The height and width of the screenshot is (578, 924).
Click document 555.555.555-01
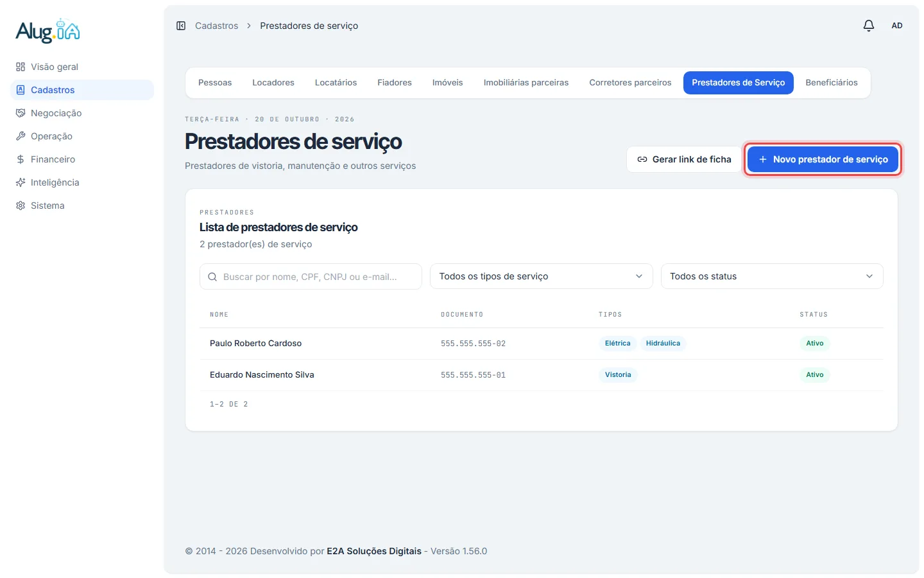tap(473, 375)
